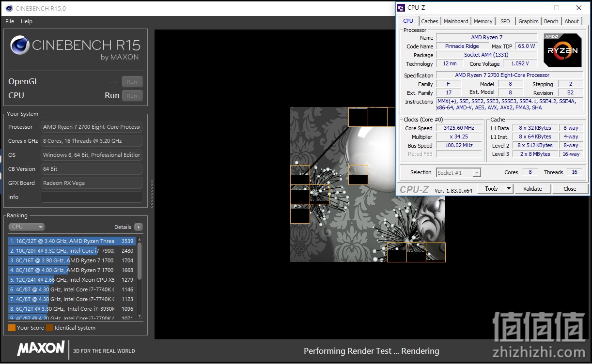
Task: Click the Core Speed value 3425.60 MHz
Action: [x=459, y=128]
